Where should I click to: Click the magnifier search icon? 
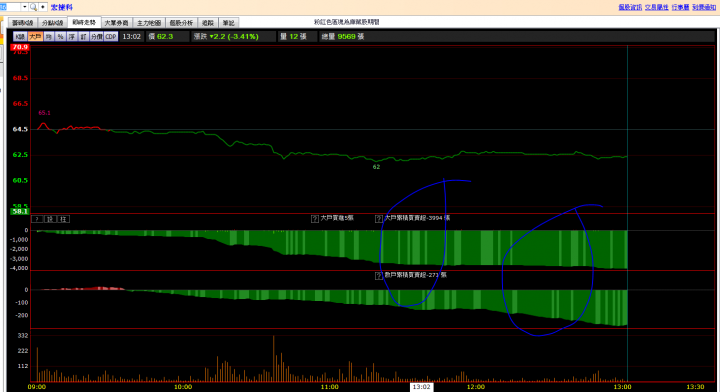[x=34, y=7]
